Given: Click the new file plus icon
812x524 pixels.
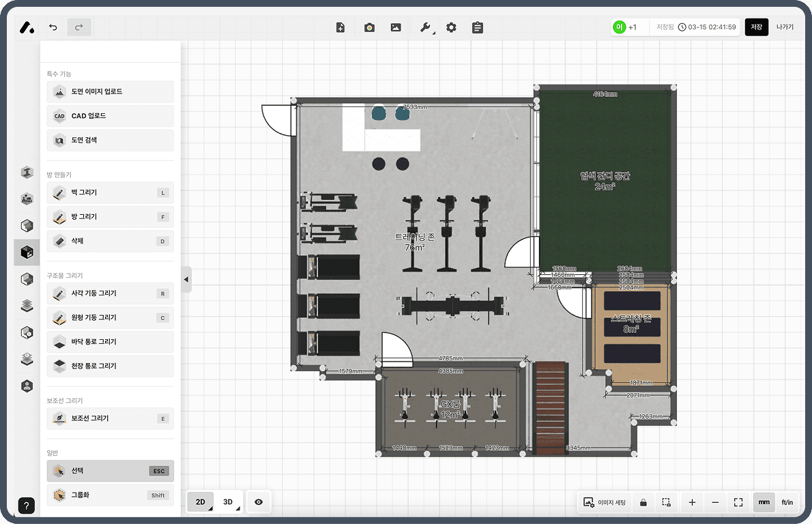Looking at the screenshot, I should point(340,27).
